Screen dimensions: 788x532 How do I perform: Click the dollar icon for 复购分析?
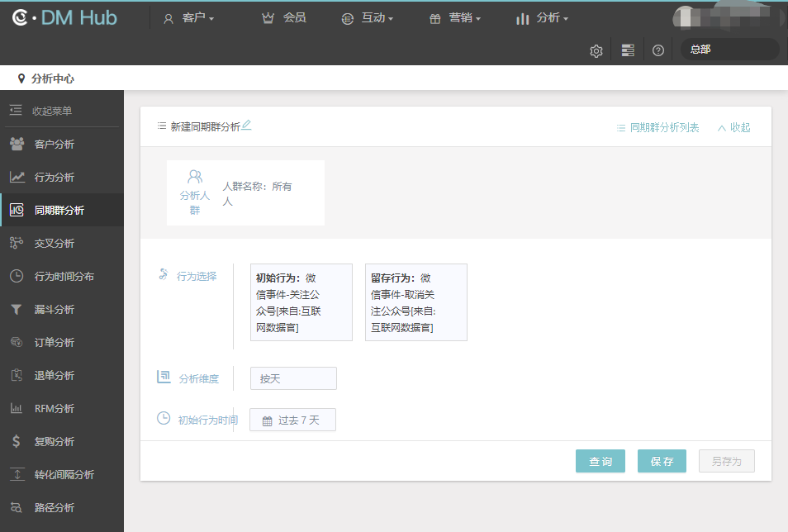[17, 442]
